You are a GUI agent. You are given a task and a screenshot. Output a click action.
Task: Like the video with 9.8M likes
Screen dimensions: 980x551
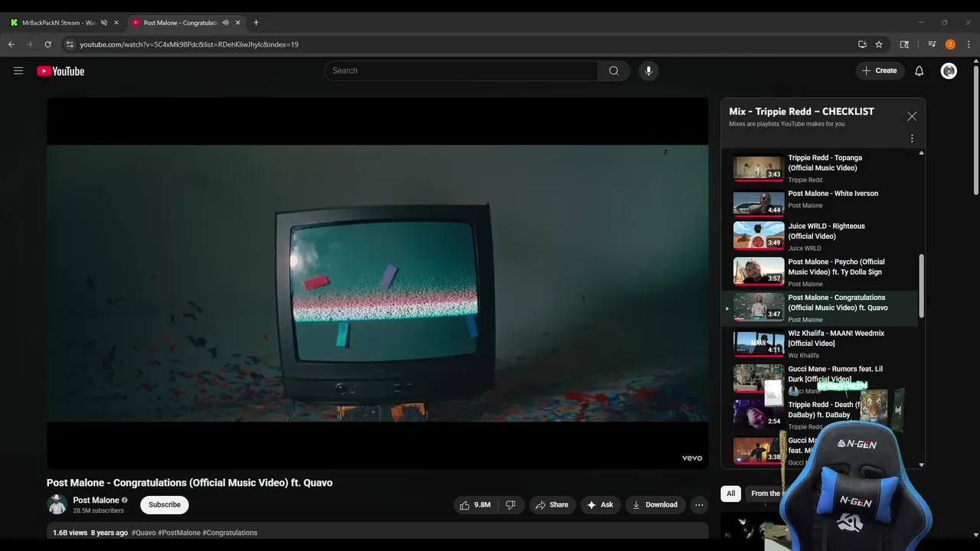point(475,505)
